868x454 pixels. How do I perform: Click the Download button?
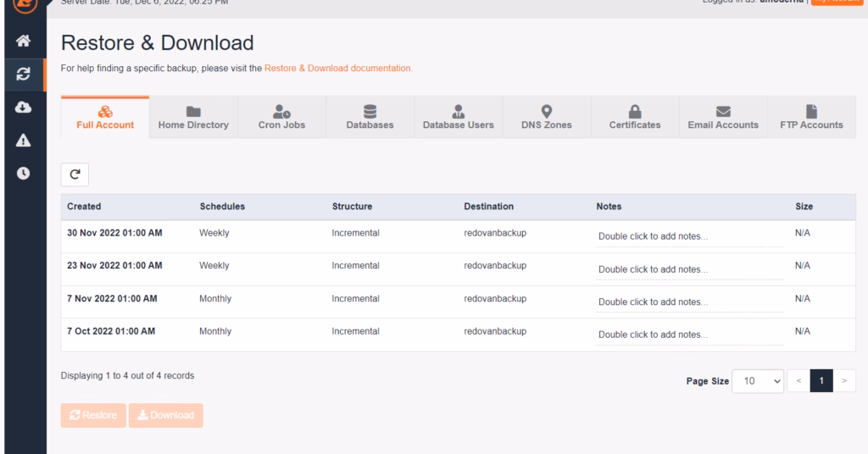166,415
